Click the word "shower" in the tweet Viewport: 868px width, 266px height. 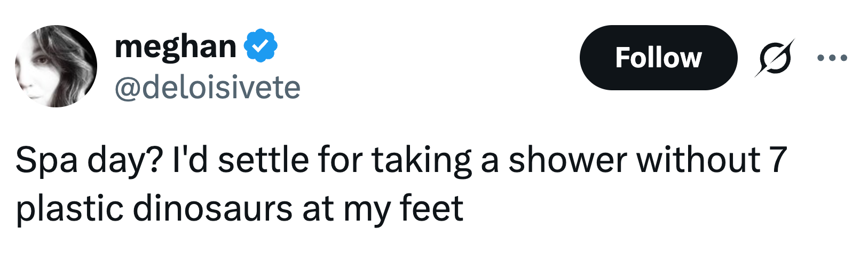[566, 160]
